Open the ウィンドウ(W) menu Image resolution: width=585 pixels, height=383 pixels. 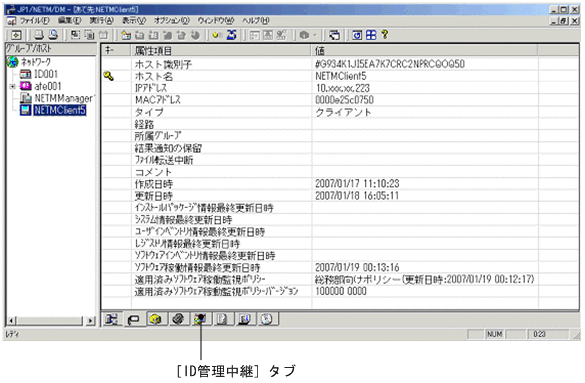pos(216,21)
